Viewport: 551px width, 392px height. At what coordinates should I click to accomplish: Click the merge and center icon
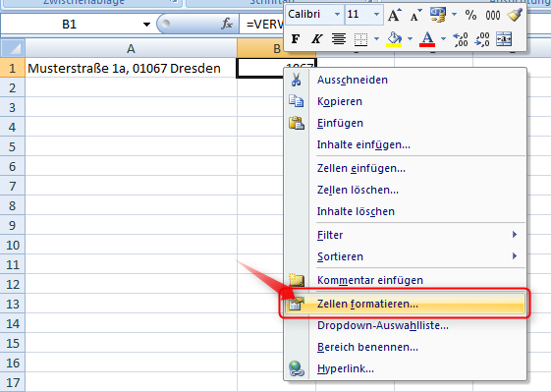504,38
